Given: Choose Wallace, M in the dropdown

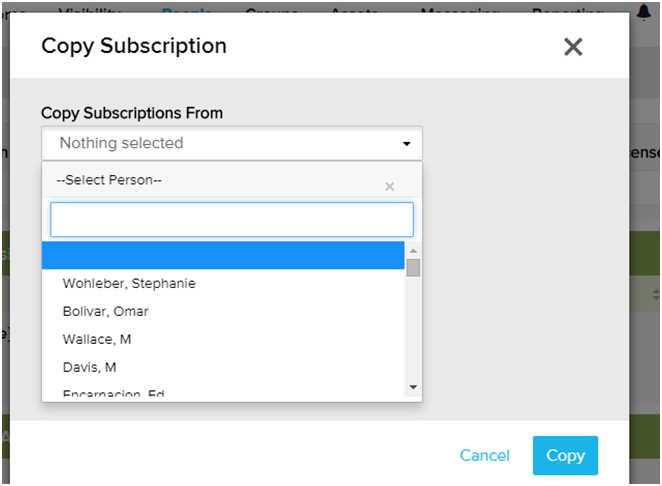Looking at the screenshot, I should tap(97, 339).
